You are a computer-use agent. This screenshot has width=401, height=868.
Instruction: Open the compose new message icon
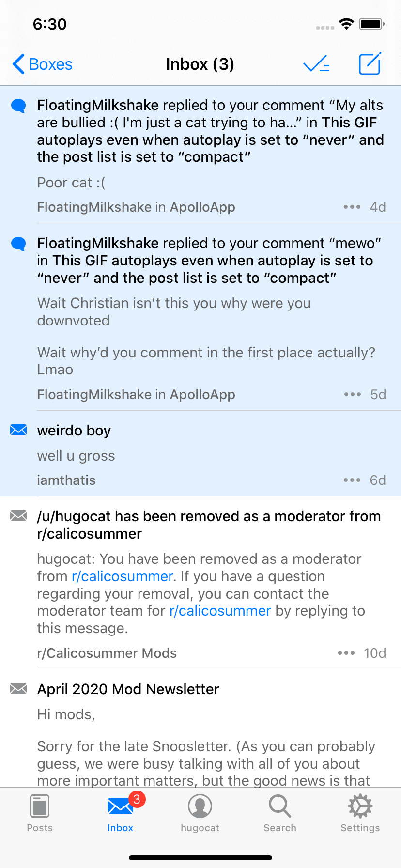(x=370, y=63)
